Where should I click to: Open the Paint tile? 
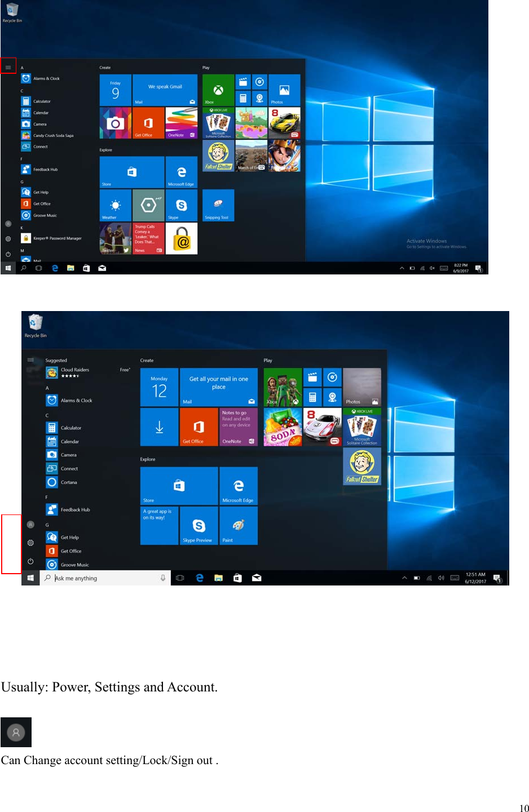(238, 526)
